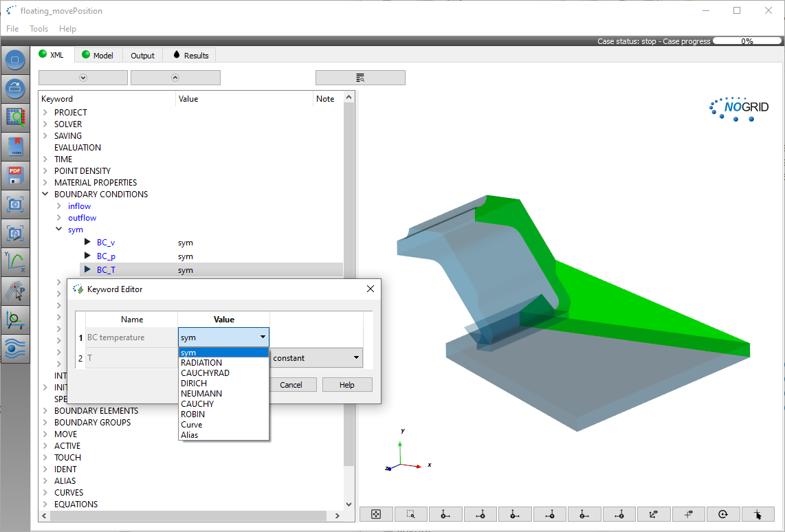785x532 pixels.
Task: Click the fit-all view button
Action: click(376, 514)
